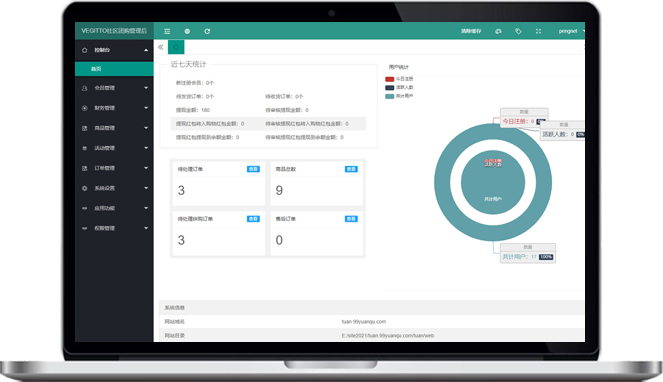Click the refresh icon in the top bar
This screenshot has height=382, width=663.
pyautogui.click(x=207, y=31)
